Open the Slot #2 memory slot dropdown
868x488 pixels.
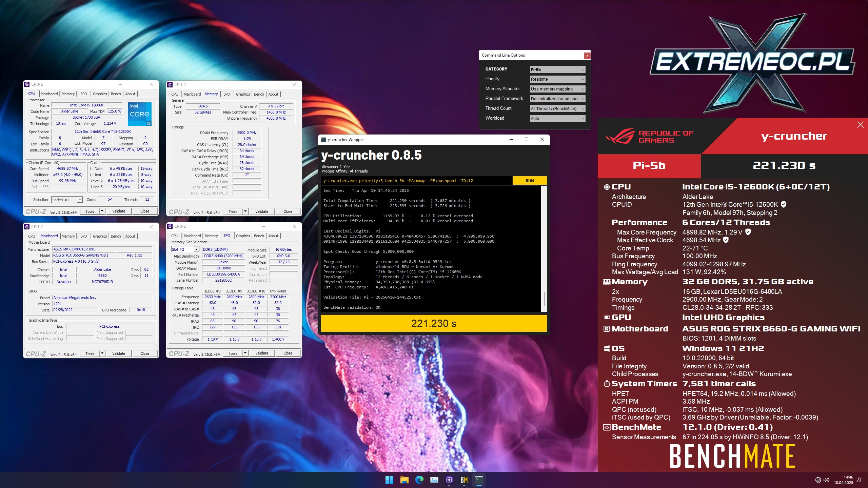click(x=185, y=249)
